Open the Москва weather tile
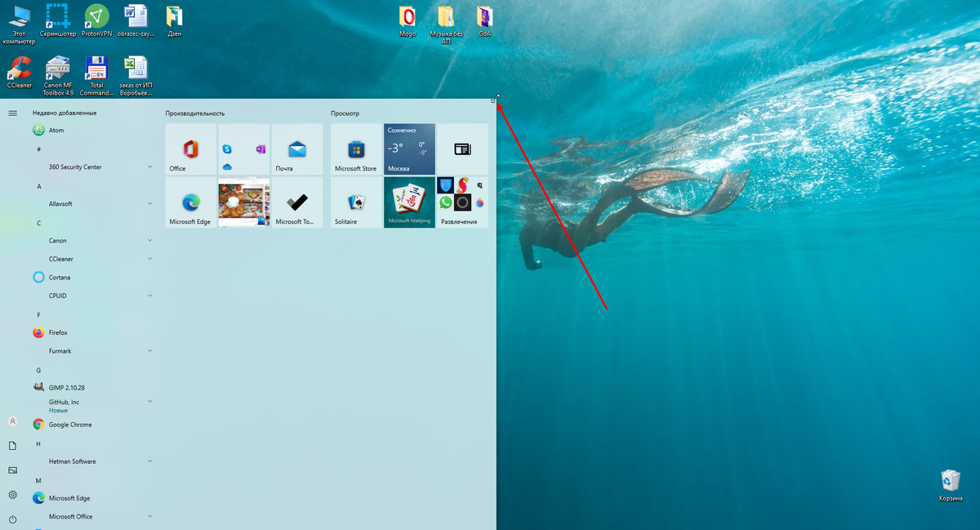The width and height of the screenshot is (980, 530). pos(409,149)
